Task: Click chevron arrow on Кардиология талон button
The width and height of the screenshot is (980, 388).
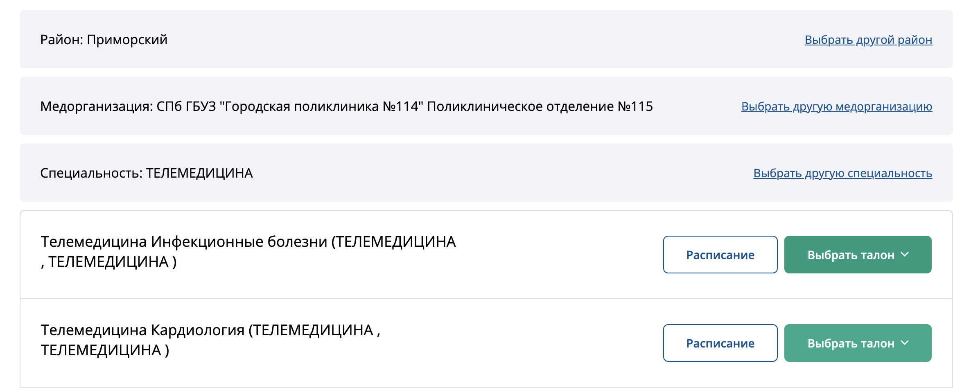Action: [x=905, y=343]
